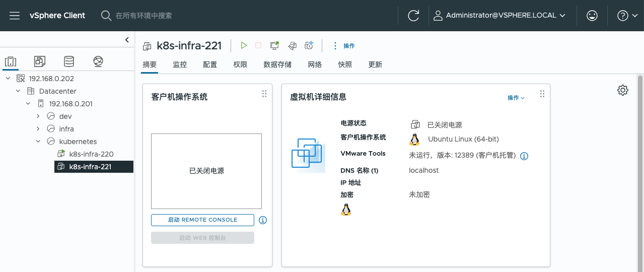This screenshot has height=272, width=644.
Task: Select the dev resource pool
Action: click(65, 116)
